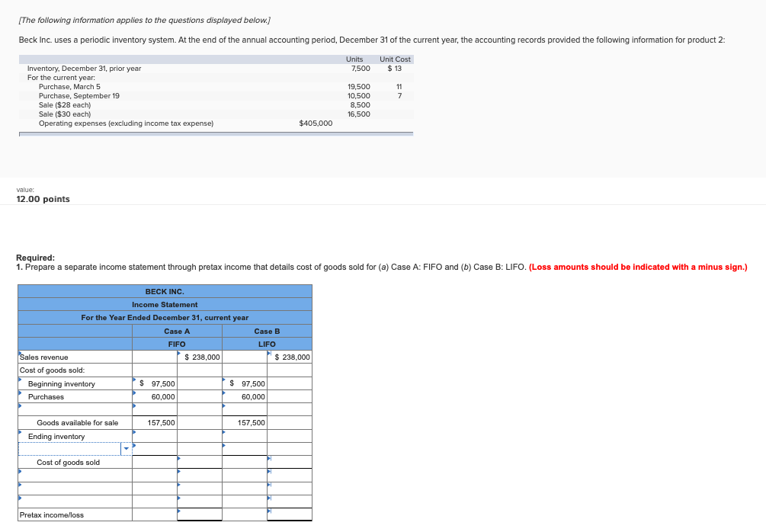Click the Goods available for sale 157,500 FIFO cell
The image size is (766, 532).
pyautogui.click(x=156, y=422)
